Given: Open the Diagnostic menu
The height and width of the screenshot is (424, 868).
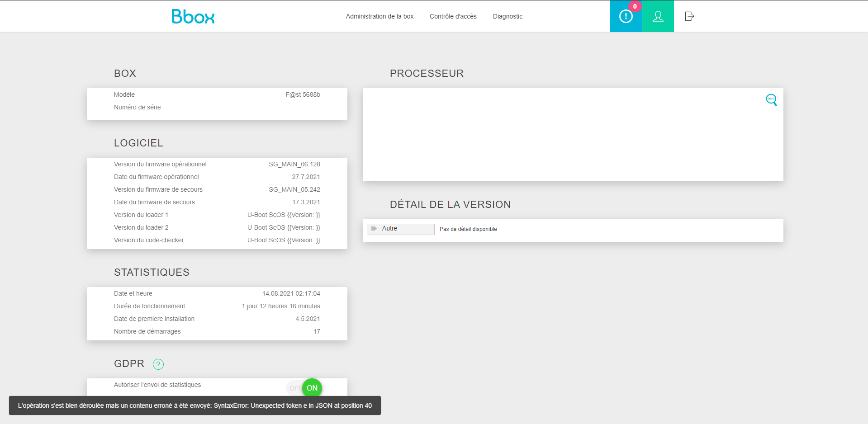Looking at the screenshot, I should coord(508,16).
